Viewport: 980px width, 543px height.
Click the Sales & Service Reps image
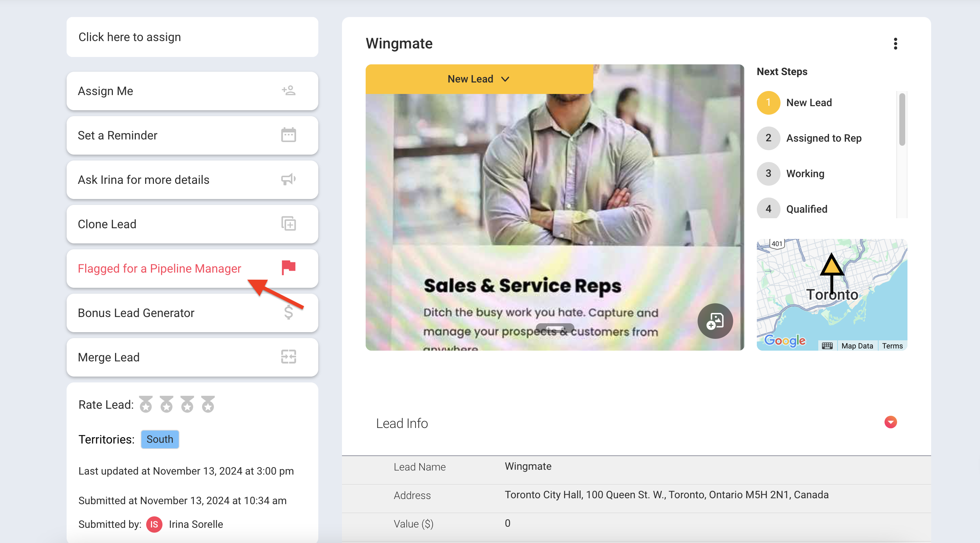(554, 207)
